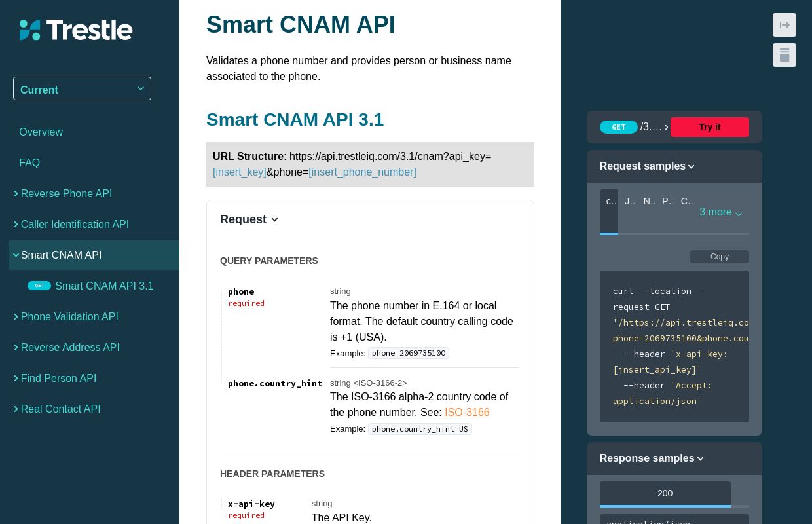Select the J... request sample tab
The width and height of the screenshot is (812, 524).
coord(630,201)
